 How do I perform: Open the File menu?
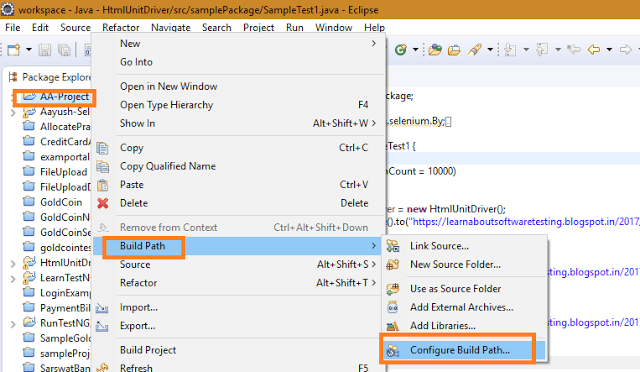[13, 27]
